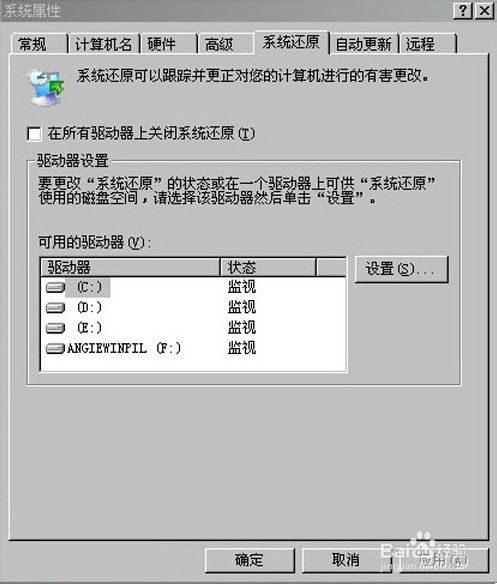Open the 计算机名 tab
The height and width of the screenshot is (584, 497).
tap(104, 44)
